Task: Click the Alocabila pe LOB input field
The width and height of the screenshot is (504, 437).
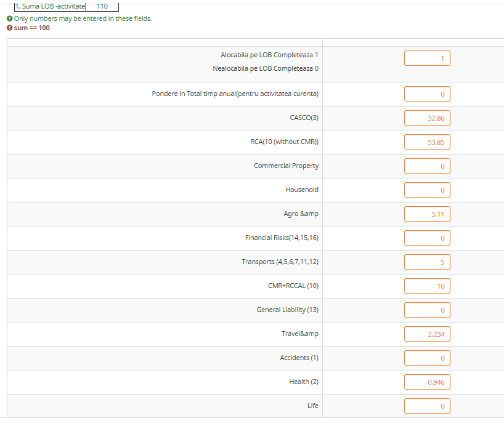Action: tap(427, 58)
